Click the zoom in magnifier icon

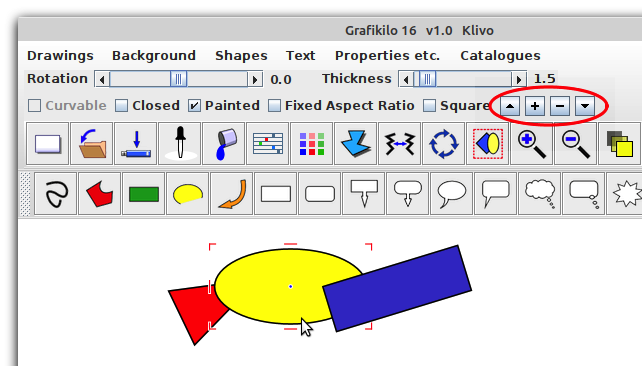coord(531,143)
